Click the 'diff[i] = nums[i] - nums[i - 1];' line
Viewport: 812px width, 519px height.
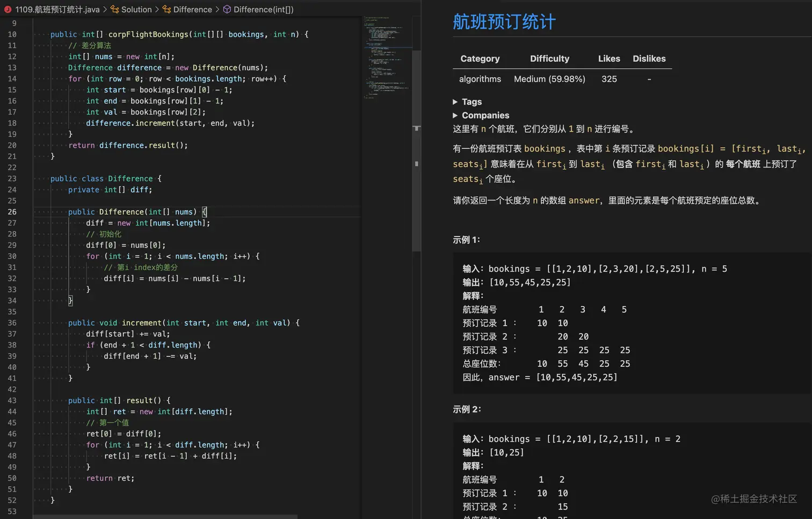175,278
